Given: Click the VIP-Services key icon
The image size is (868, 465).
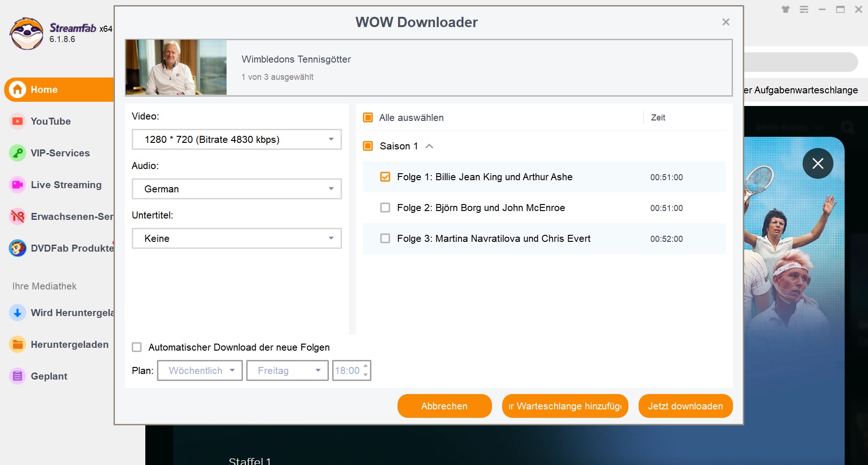Looking at the screenshot, I should [18, 153].
